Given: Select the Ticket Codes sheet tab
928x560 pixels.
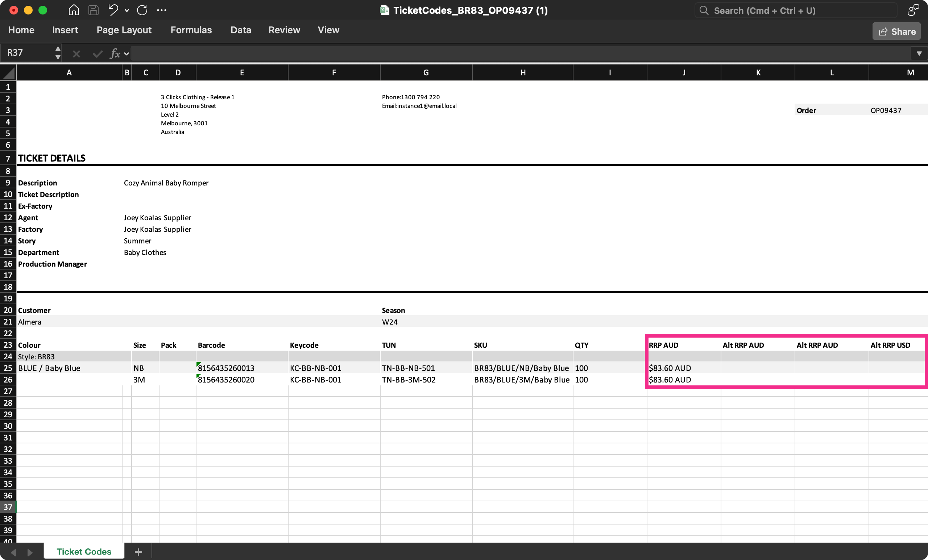Looking at the screenshot, I should [x=84, y=551].
